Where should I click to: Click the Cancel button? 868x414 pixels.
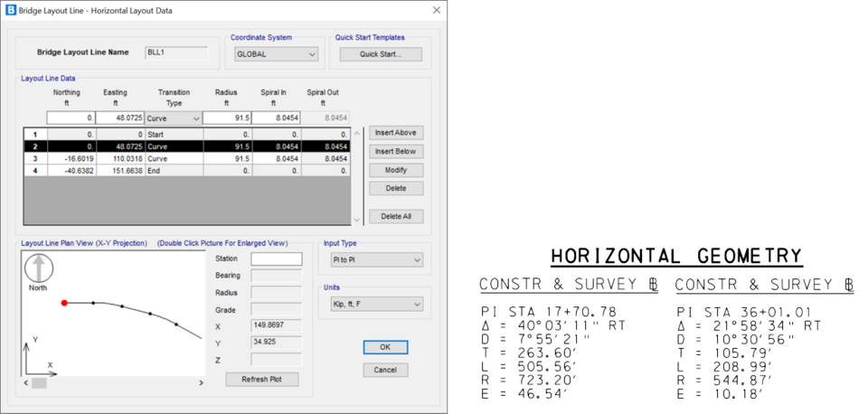385,370
